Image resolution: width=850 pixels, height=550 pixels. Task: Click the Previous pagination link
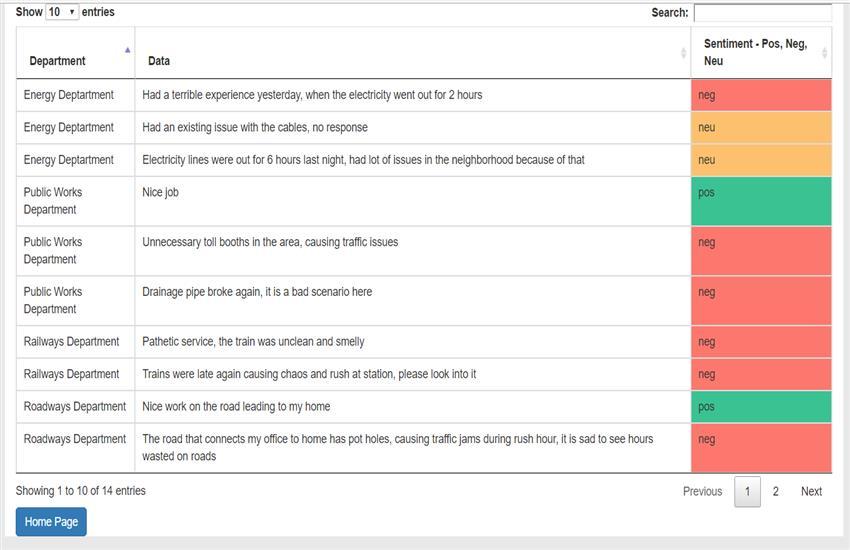tap(702, 491)
